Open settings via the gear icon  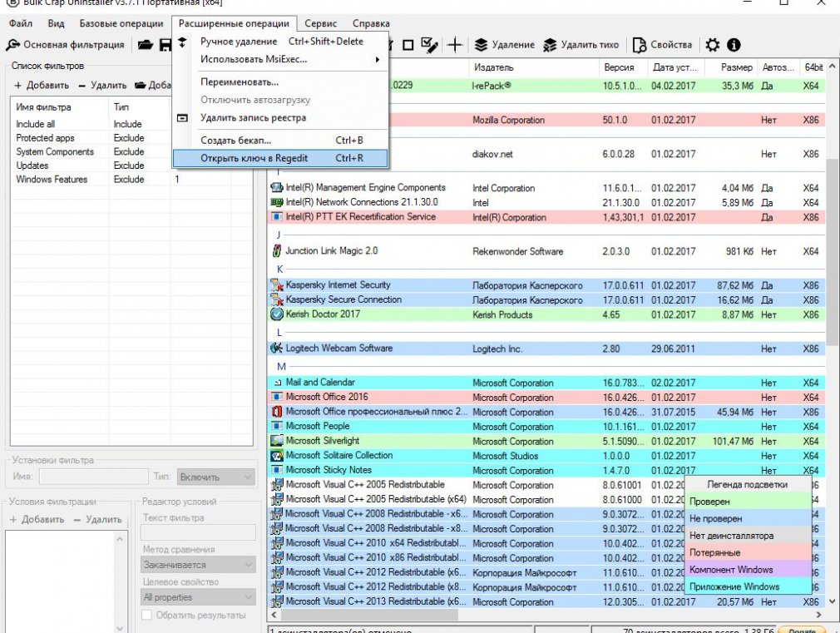tap(713, 45)
